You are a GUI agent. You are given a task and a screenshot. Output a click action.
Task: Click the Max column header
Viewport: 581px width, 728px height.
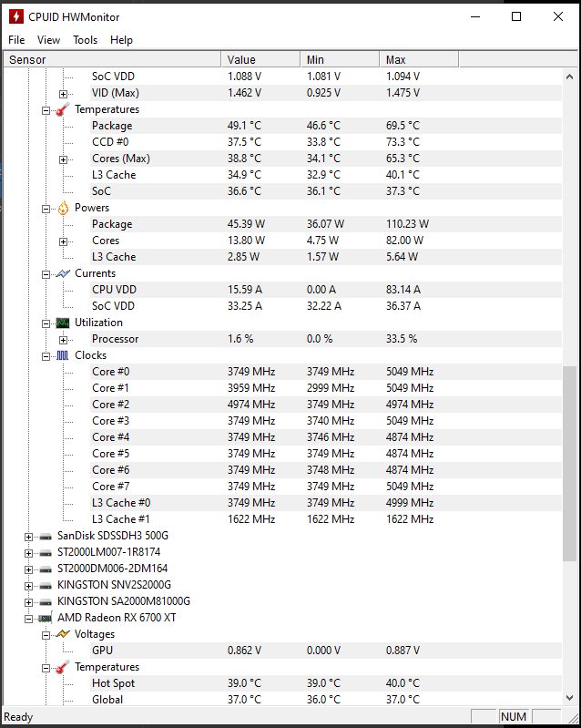(x=419, y=59)
